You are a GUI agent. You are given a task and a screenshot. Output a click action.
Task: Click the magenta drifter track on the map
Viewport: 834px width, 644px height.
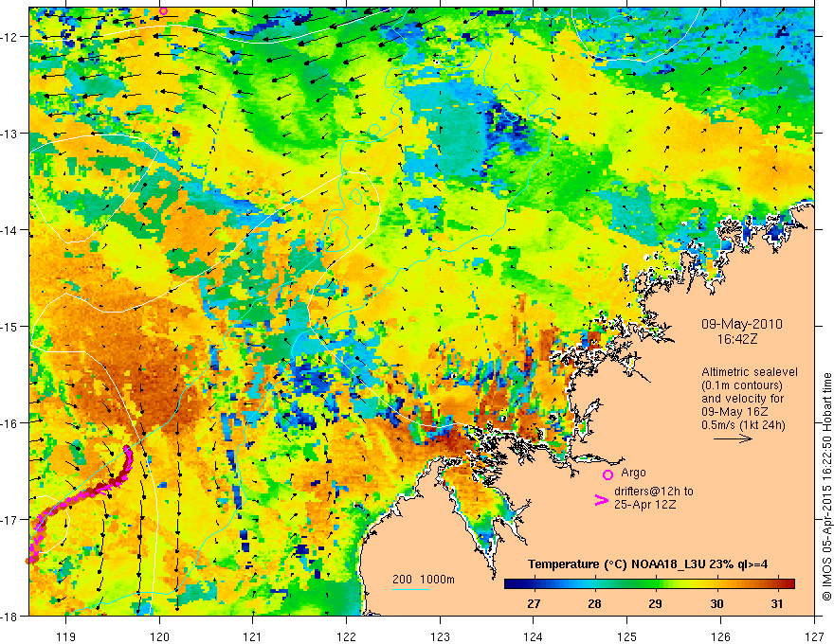click(80, 497)
